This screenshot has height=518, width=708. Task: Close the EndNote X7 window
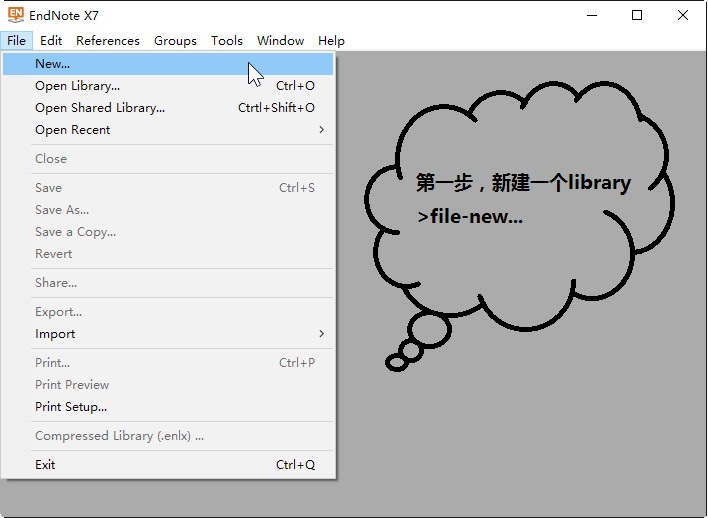683,15
